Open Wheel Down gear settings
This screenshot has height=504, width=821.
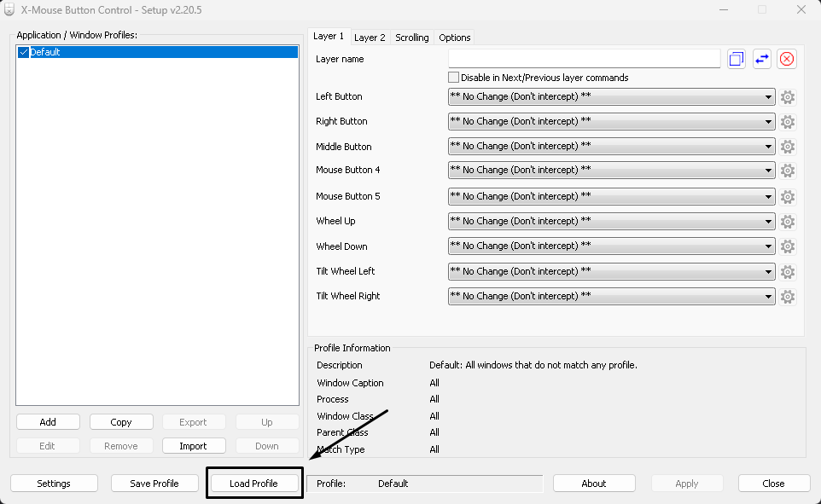pos(788,246)
